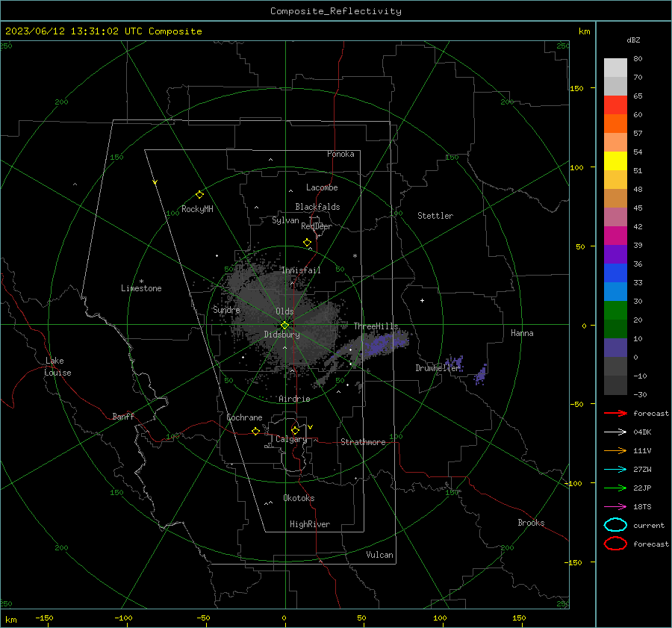Select the blue 33-36 dBZ legend swatch

pos(615,273)
